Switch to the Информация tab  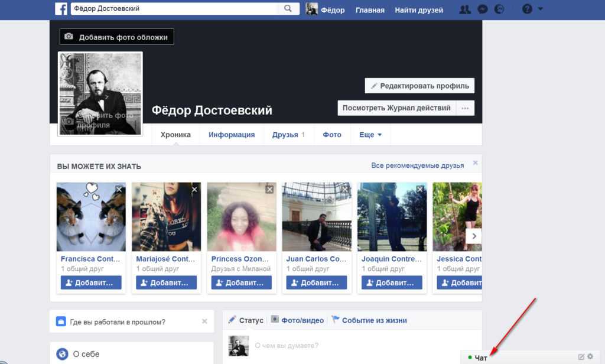point(232,135)
